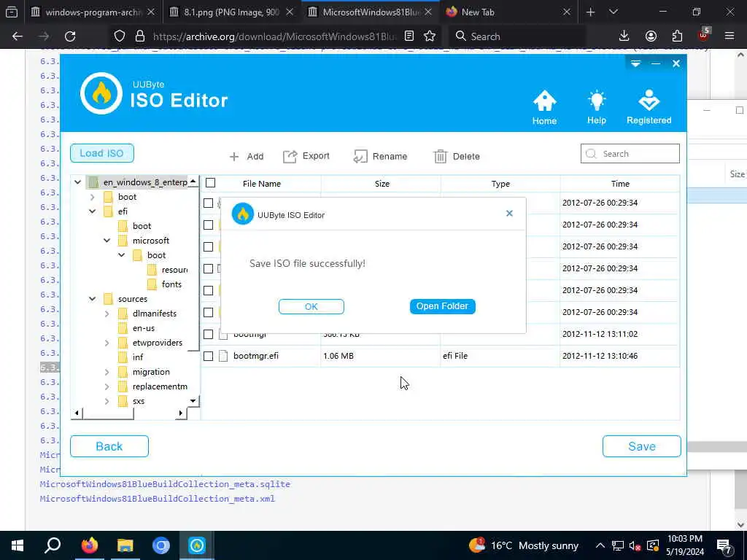Click the bootmgr.efi file name
Viewport: 747px width, 560px height.
(x=256, y=356)
